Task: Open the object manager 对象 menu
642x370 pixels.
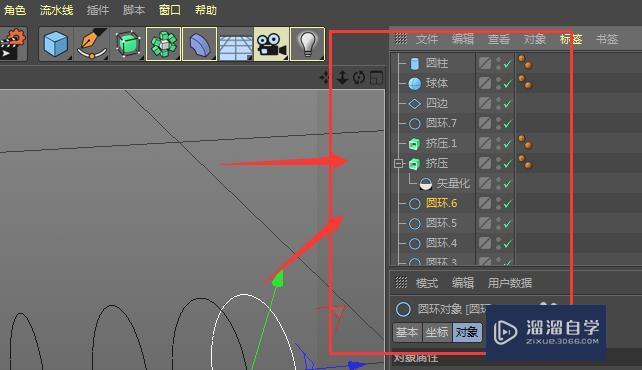Action: [x=535, y=39]
